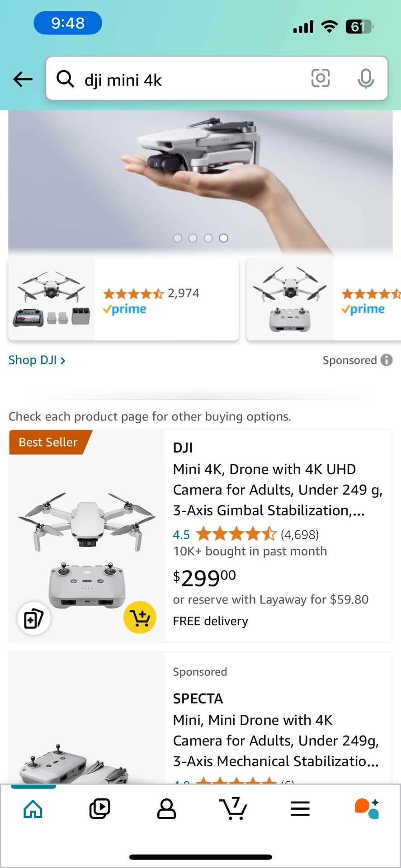Open the DJI Mini 4K product title
This screenshot has height=868, width=401.
point(278,490)
